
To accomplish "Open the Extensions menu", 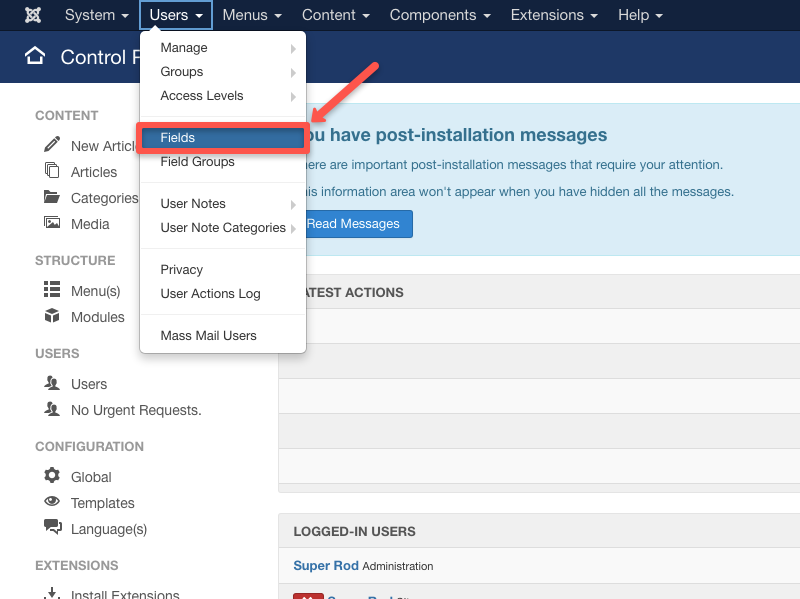I will pyautogui.click(x=548, y=15).
